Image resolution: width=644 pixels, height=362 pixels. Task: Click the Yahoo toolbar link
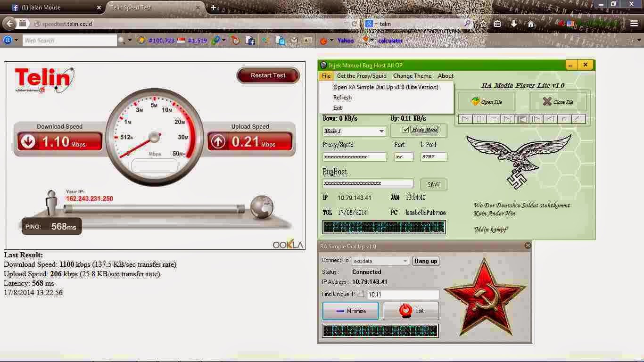coord(346,41)
